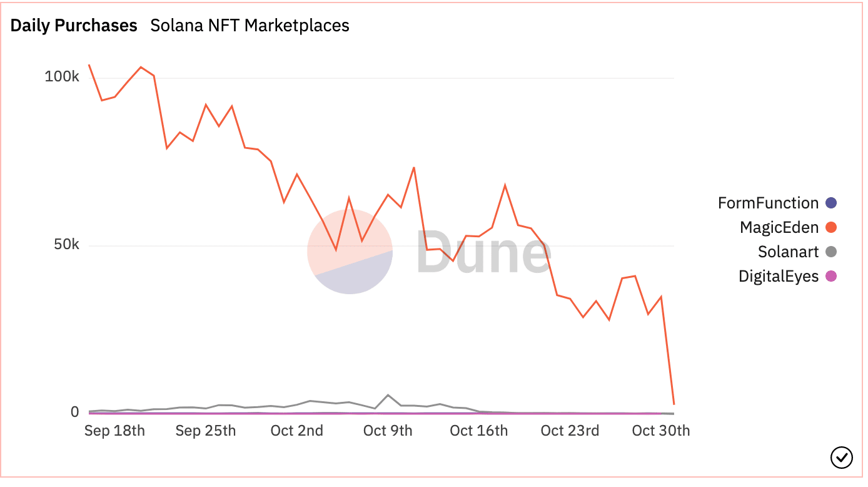The image size is (868, 487).
Task: Click the verified checkmark icon
Action: click(x=841, y=458)
